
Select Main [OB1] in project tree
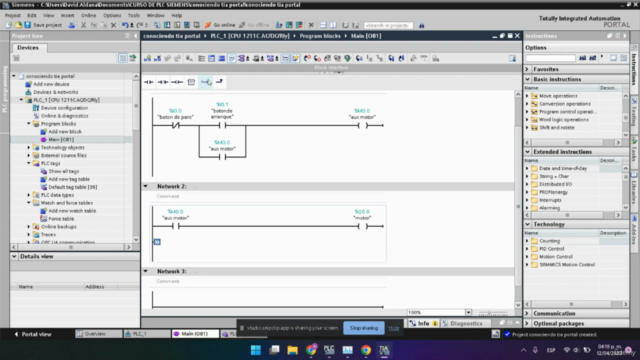point(61,140)
